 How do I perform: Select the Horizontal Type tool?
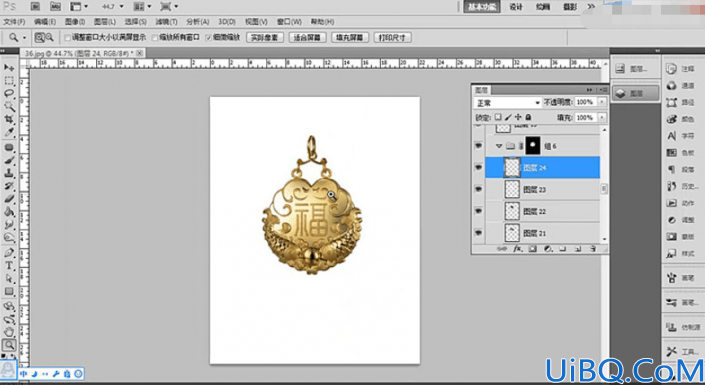tap(9, 266)
